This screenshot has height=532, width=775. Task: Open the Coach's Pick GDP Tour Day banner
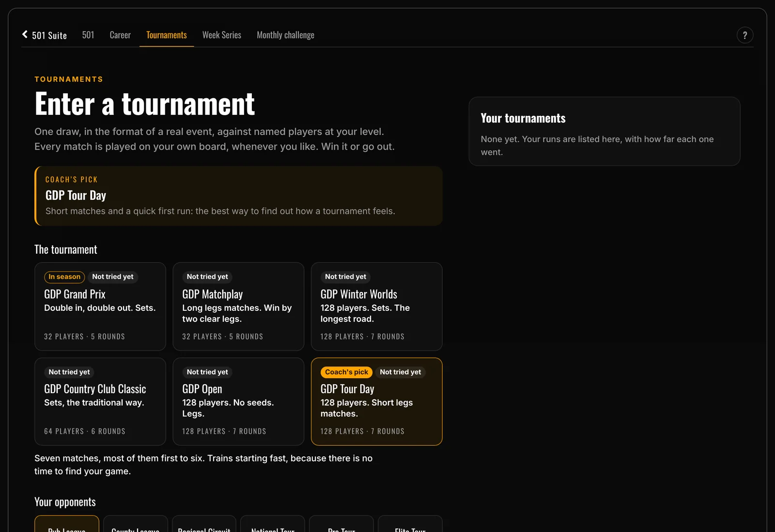pyautogui.click(x=238, y=196)
